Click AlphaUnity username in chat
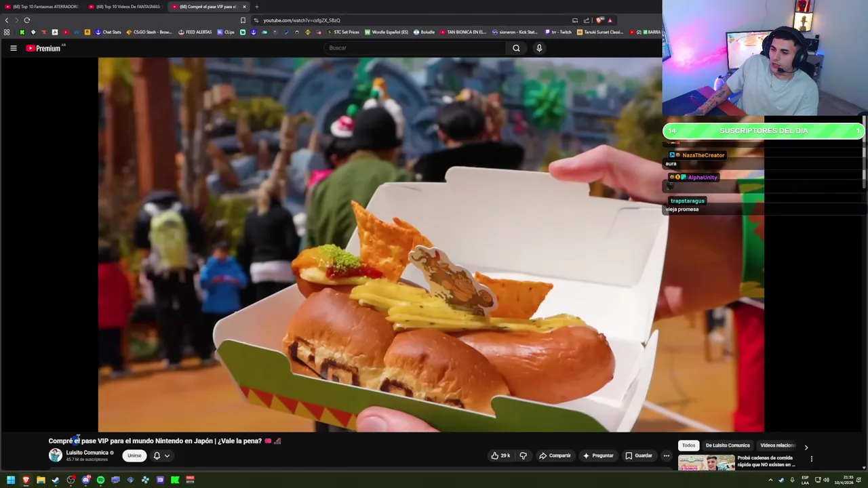This screenshot has width=868, height=488. (702, 178)
